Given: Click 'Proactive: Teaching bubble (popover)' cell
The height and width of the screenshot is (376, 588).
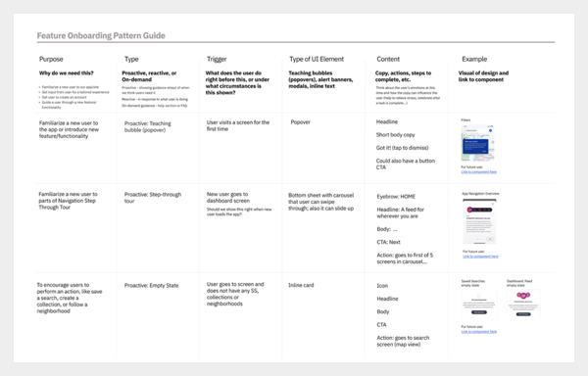Looking at the screenshot, I should (148, 126).
